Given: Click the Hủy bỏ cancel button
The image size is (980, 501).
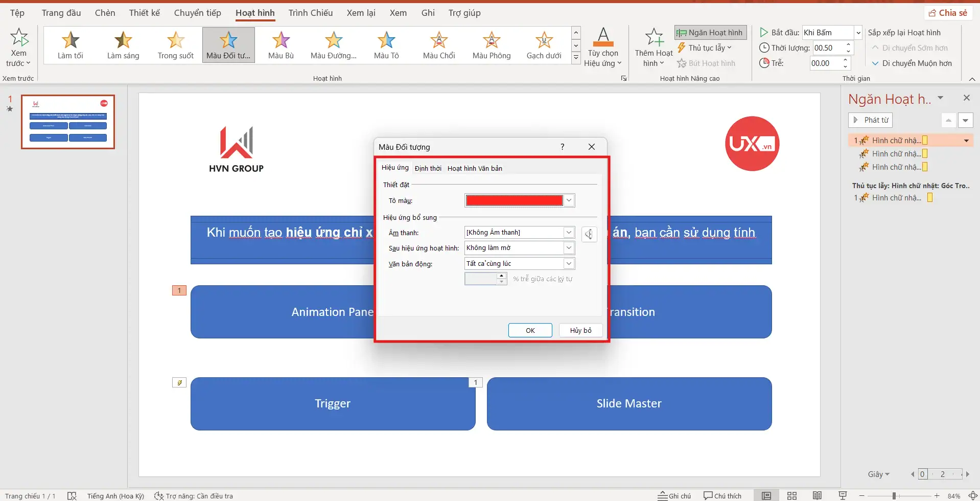Looking at the screenshot, I should 580,330.
